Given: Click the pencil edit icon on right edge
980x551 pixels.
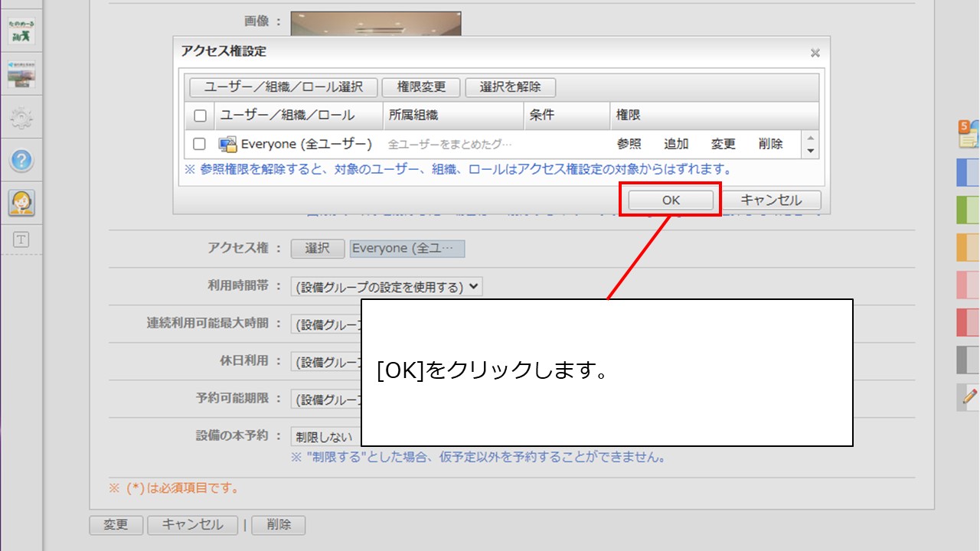Looking at the screenshot, I should point(969,396).
